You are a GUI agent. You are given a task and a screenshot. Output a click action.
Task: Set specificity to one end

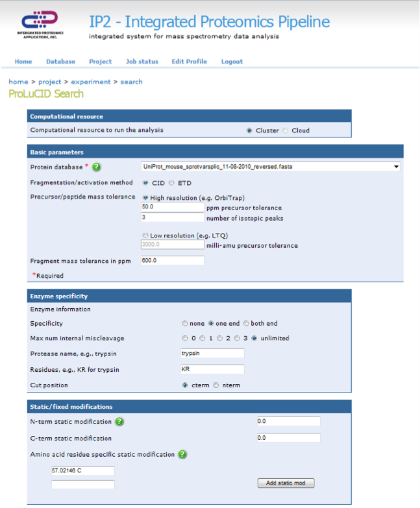point(211,323)
